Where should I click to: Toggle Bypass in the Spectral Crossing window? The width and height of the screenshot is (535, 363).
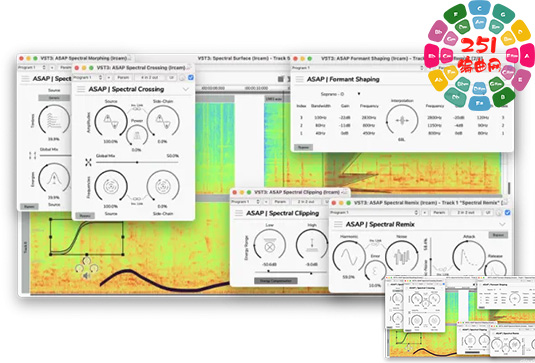tap(85, 216)
